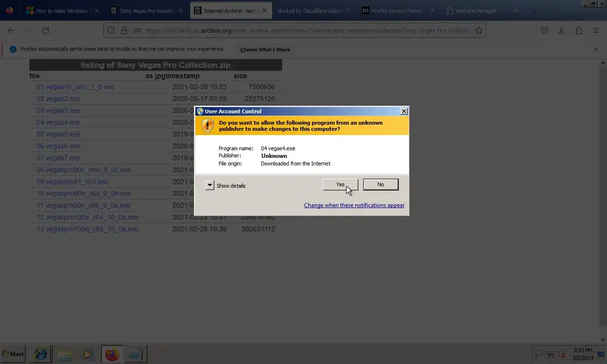Dismiss the Firefox data notification bar
Image resolution: width=607 pixels, height=364 pixels.
(596, 49)
